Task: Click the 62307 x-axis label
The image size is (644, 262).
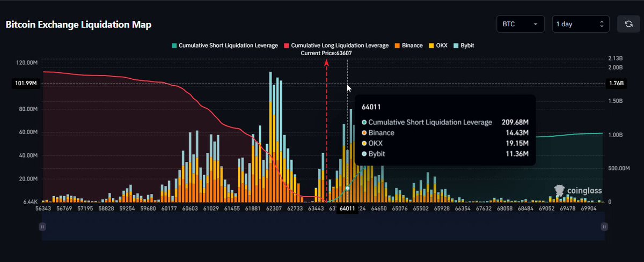Action: 275,208
